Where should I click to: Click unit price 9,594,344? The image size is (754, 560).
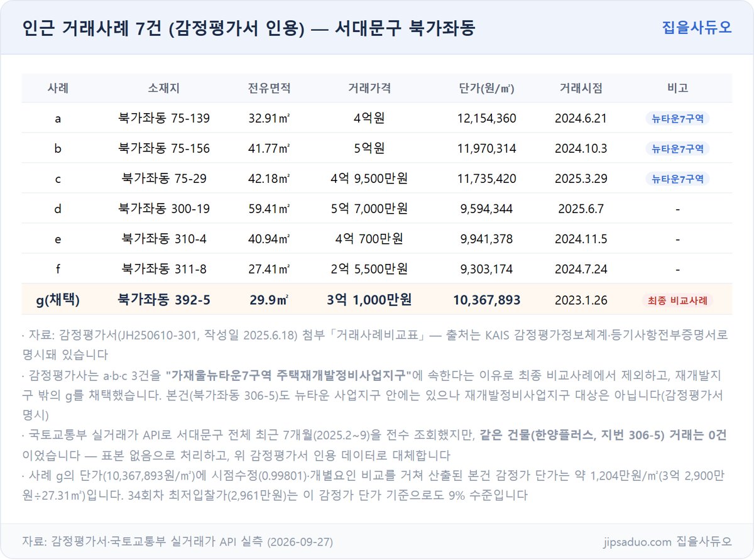487,209
